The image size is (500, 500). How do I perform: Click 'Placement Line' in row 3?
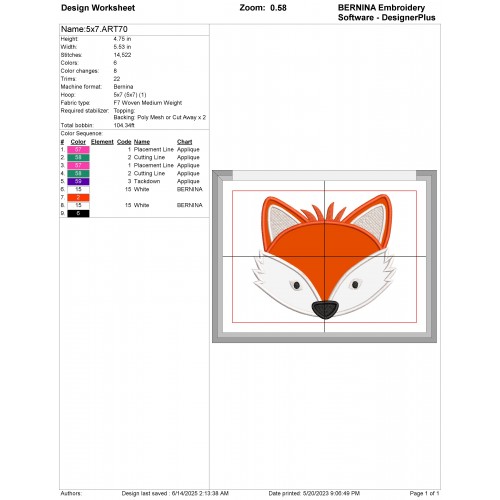[x=154, y=166]
